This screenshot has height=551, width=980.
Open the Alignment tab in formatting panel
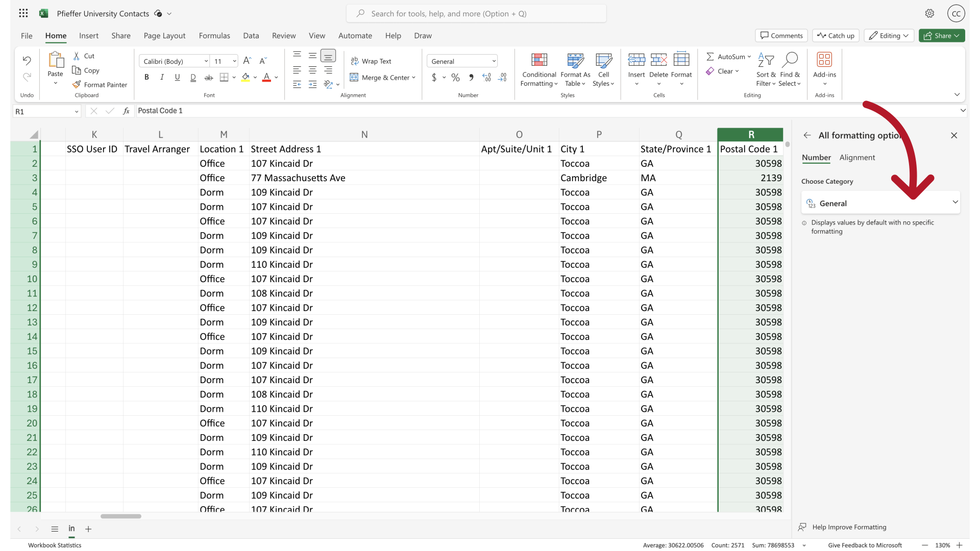click(x=857, y=158)
